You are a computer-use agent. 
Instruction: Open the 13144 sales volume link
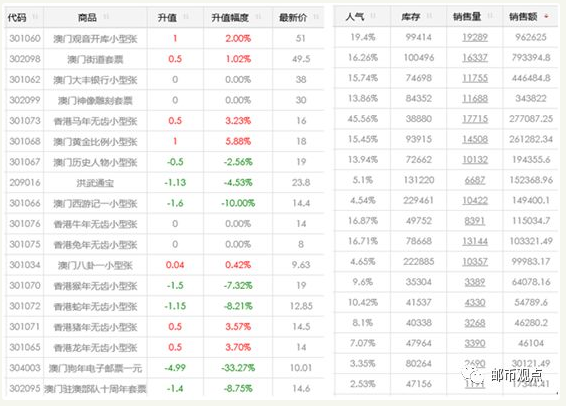[475, 241]
